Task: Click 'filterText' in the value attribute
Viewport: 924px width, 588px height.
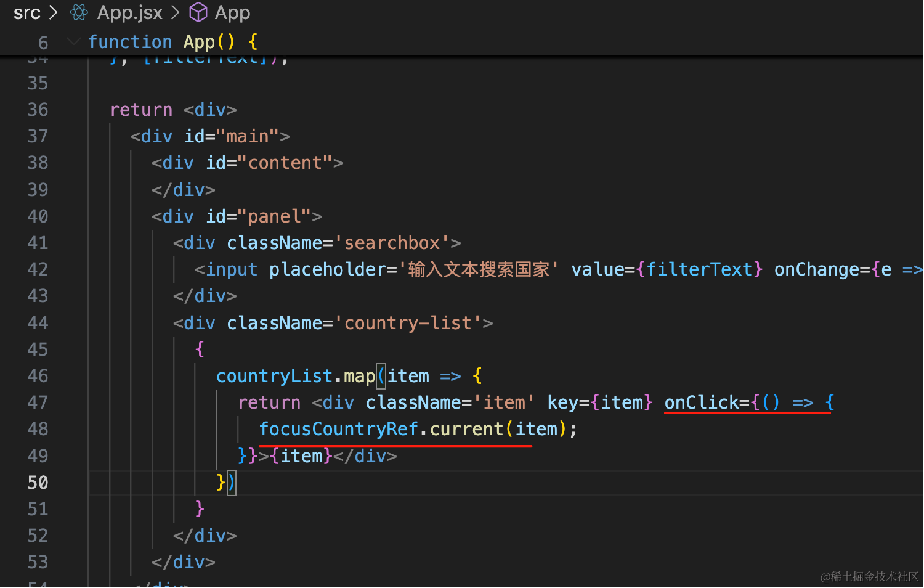Action: point(699,269)
